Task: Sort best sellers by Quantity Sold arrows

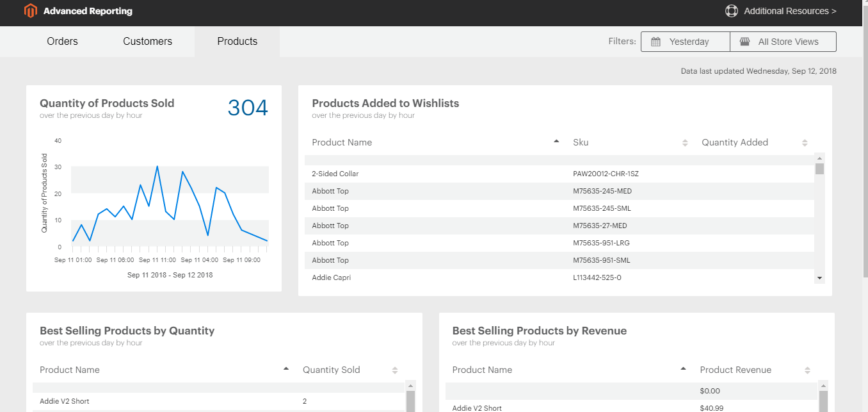Action: (x=395, y=370)
